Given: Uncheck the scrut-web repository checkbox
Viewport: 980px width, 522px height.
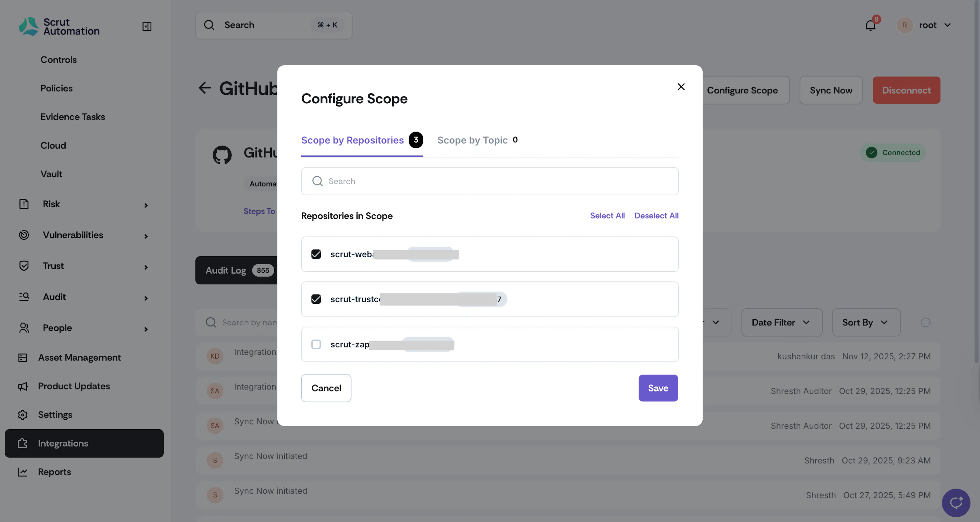Looking at the screenshot, I should click(316, 254).
